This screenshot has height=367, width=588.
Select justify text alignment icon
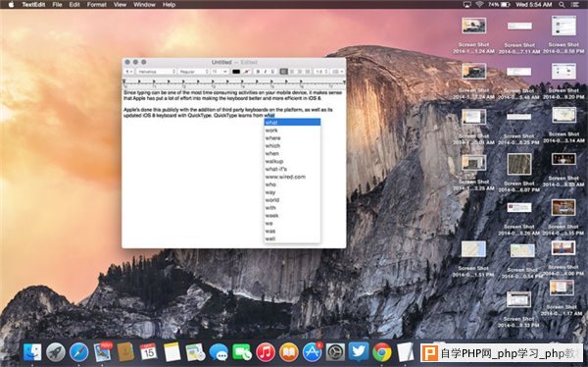point(308,72)
